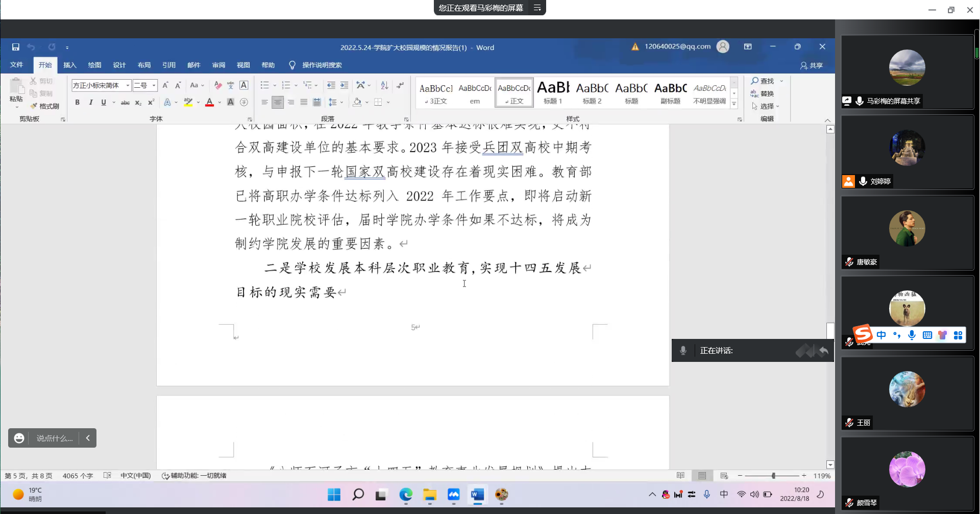Click the save icon in title bar
Screen dimensions: 980x514
(16, 47)
